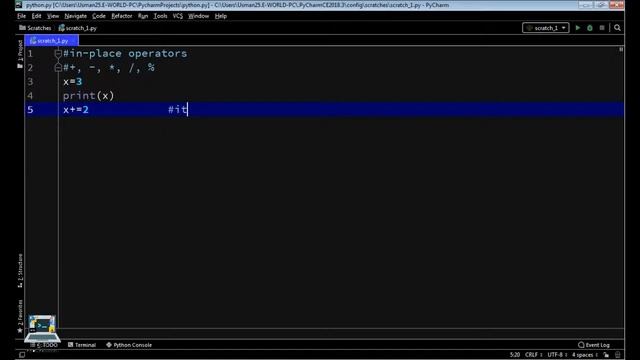The height and width of the screenshot is (360, 640).
Task: Open the Favorites tool window stripe
Action: 20,316
